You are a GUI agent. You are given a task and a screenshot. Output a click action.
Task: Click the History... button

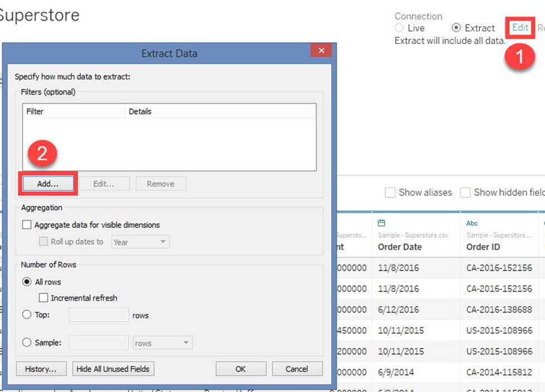coord(41,369)
